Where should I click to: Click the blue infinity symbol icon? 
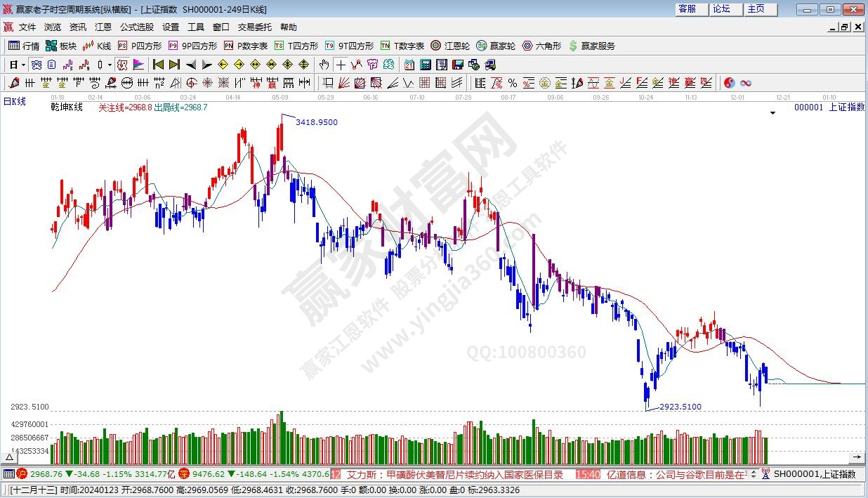(746, 83)
